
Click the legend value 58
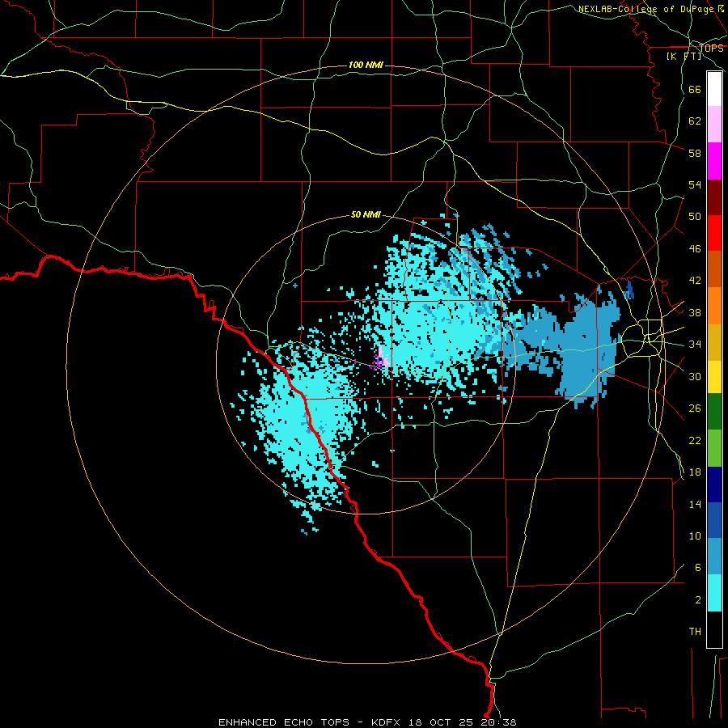pyautogui.click(x=695, y=153)
